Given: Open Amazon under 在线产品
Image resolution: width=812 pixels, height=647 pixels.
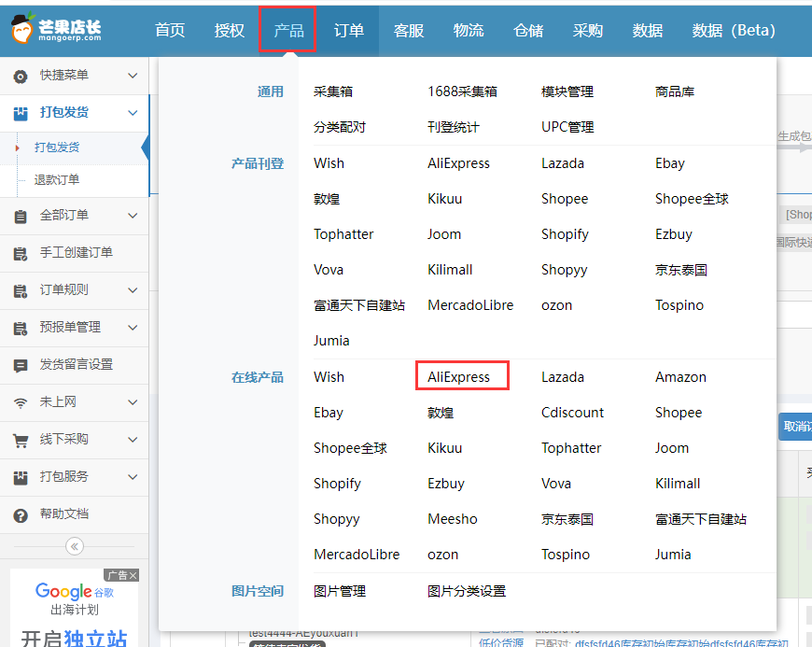Looking at the screenshot, I should pos(681,376).
